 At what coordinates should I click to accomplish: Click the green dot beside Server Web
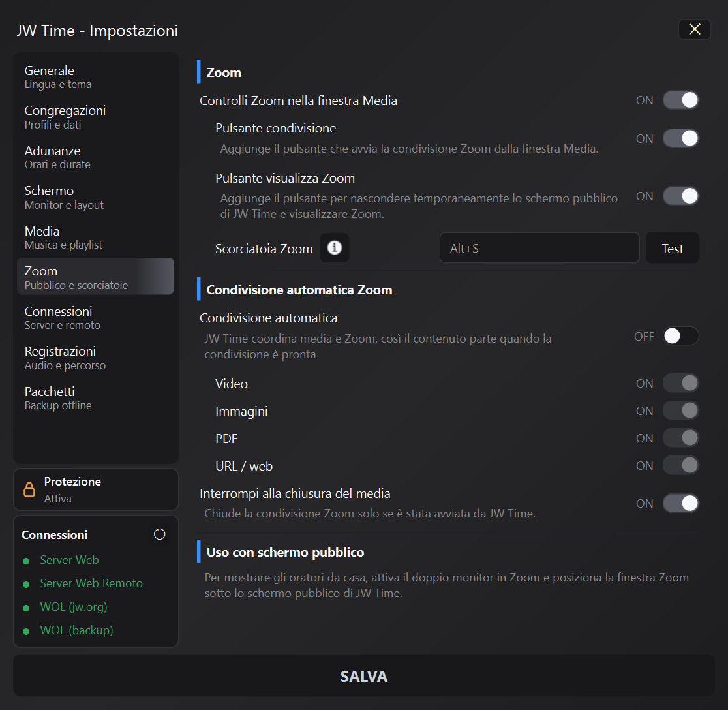[x=27, y=561]
